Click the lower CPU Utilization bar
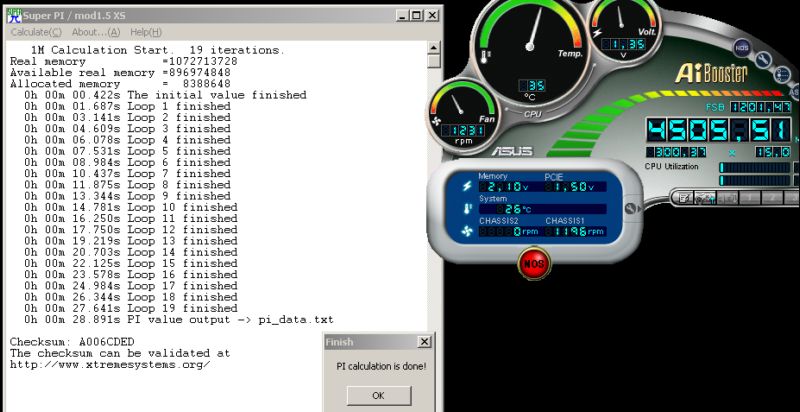 pos(756,180)
